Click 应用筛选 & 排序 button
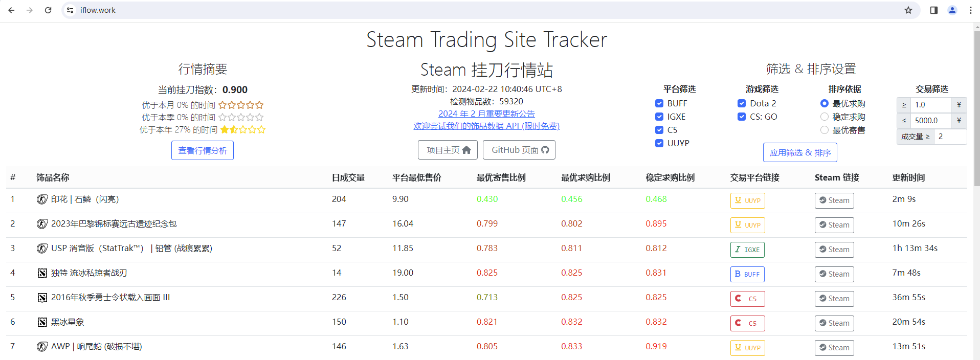This screenshot has width=980, height=360. (x=800, y=152)
